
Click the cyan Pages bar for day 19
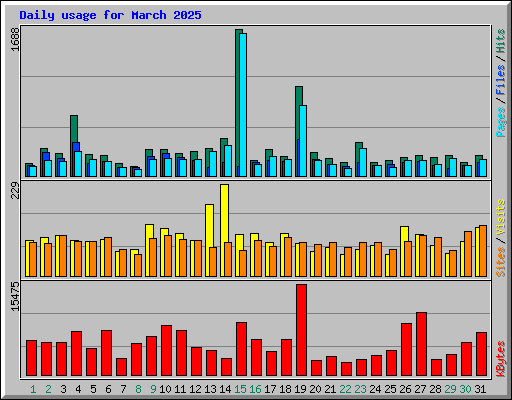(x=303, y=141)
